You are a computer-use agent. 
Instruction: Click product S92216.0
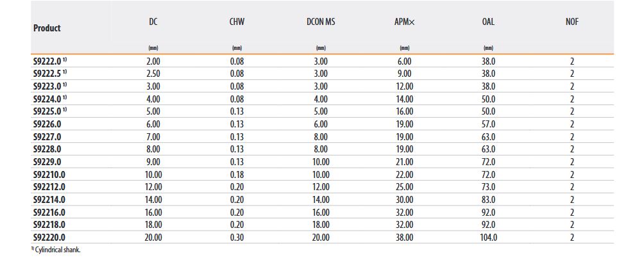49,212
